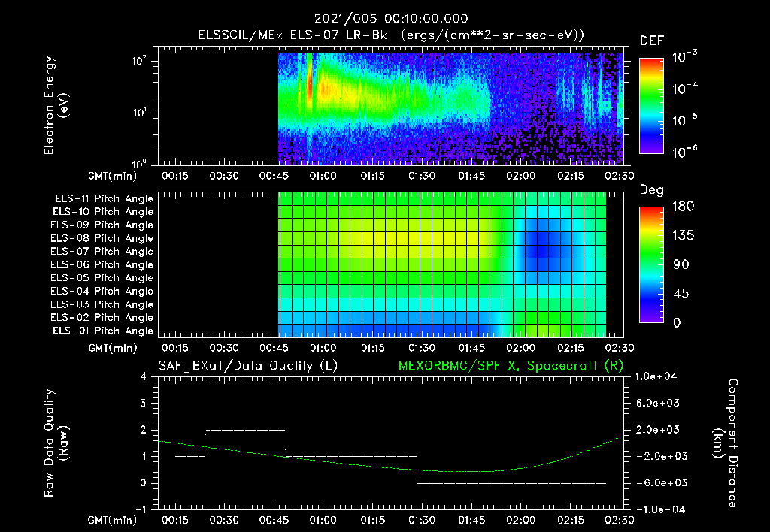Viewport: 770px width, 532px height.
Task: Select the ELS-10 Pitch Angle row label
Action: click(x=103, y=212)
